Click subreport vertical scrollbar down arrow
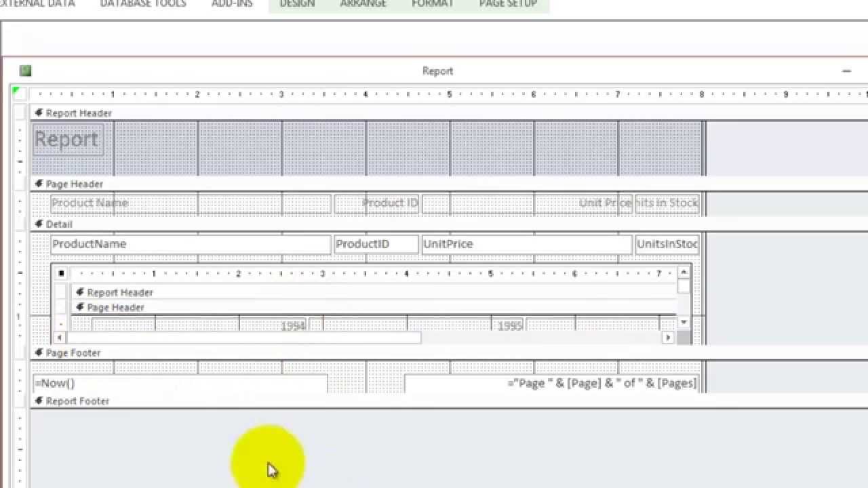The width and height of the screenshot is (868, 488). click(x=684, y=322)
